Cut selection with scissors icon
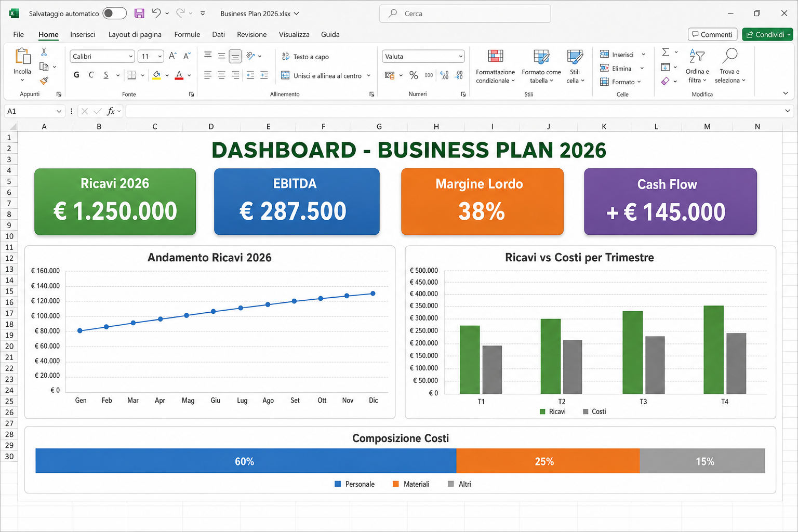This screenshot has width=798, height=532. pyautogui.click(x=44, y=52)
